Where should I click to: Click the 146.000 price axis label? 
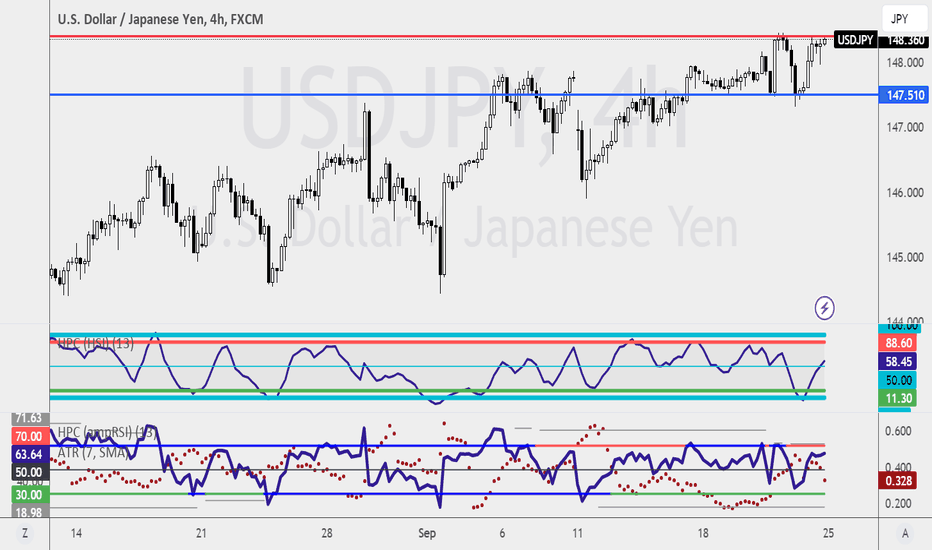point(905,193)
